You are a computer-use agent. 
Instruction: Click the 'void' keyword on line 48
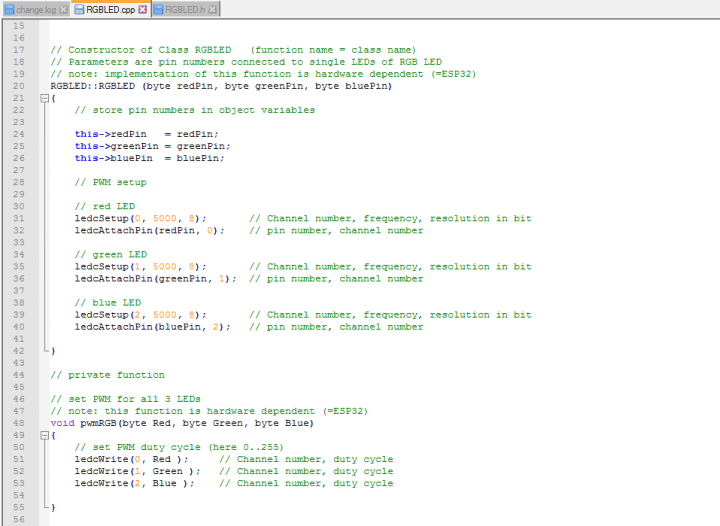pyautogui.click(x=62, y=423)
